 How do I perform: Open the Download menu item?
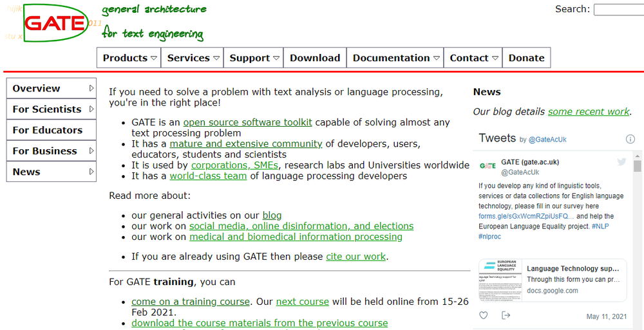(315, 57)
